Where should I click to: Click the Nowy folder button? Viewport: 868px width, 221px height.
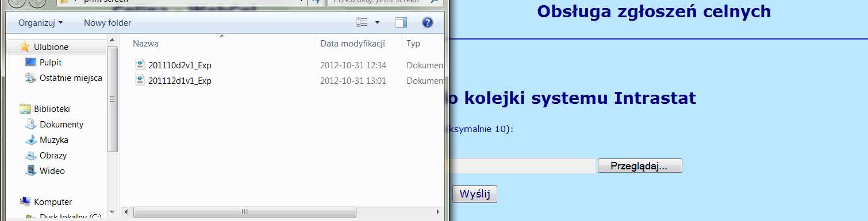coord(107,23)
